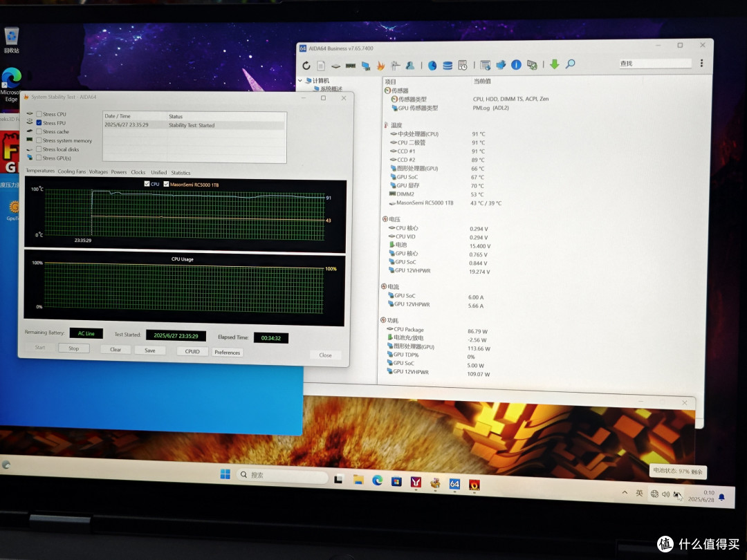
Task: Select the 系统概述 tree item
Action: [331, 88]
